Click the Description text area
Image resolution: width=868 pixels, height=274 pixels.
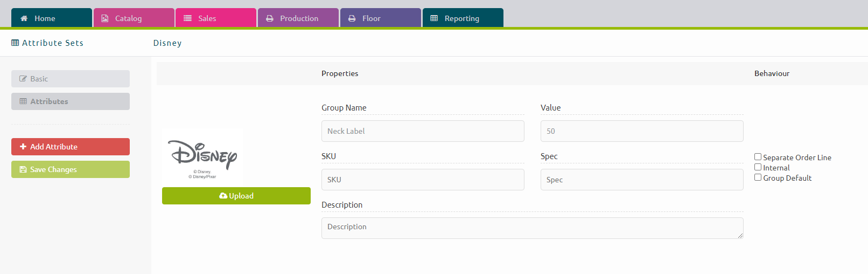tap(533, 228)
